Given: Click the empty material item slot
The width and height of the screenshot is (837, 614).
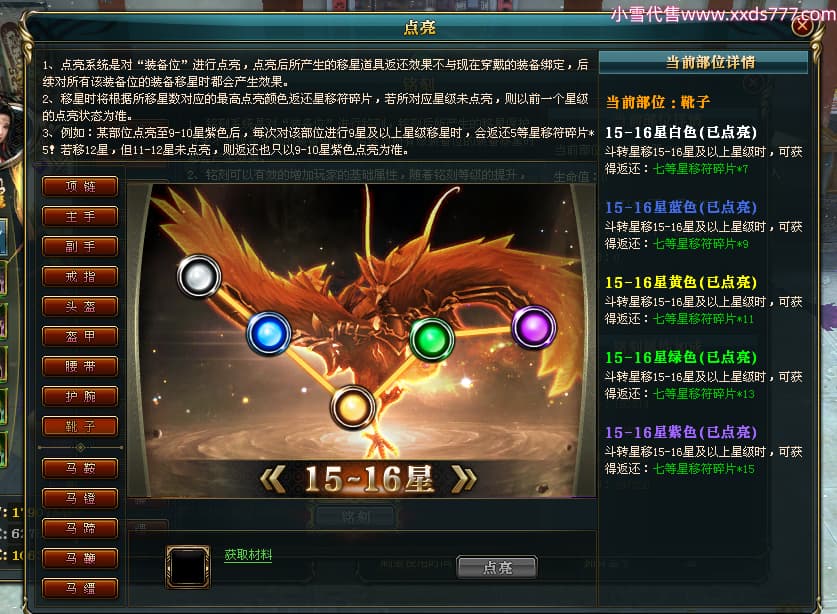Looking at the screenshot, I should [187, 567].
